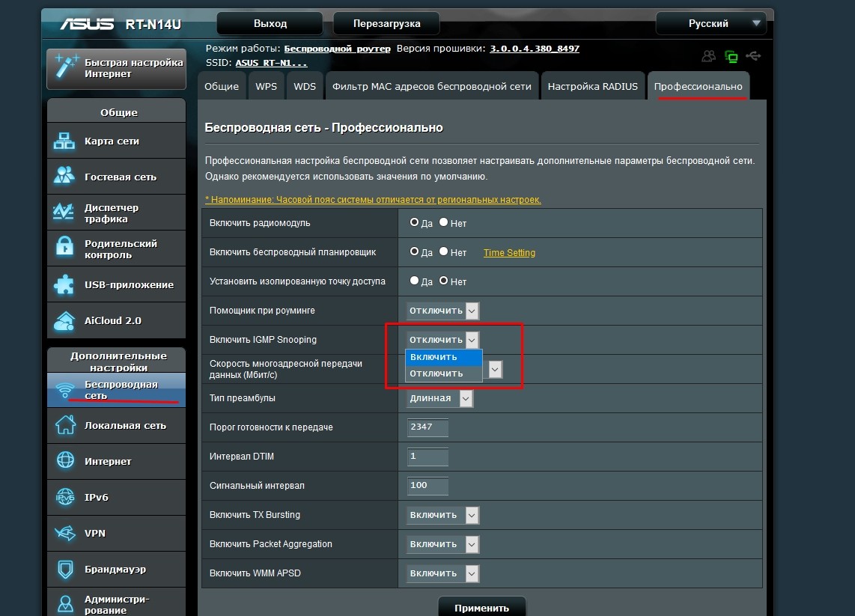Click the IPv6 globe icon
The width and height of the screenshot is (855, 616).
[65, 496]
